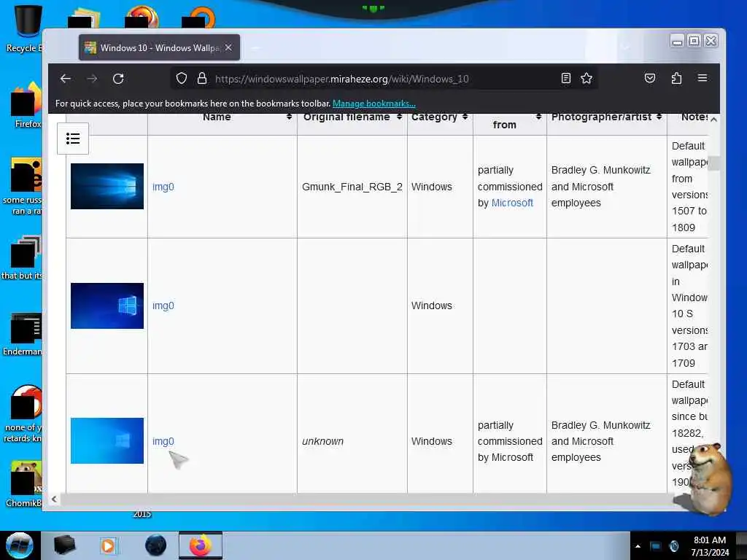
Task: Open the tracking protection shield icon
Action: coord(182,78)
